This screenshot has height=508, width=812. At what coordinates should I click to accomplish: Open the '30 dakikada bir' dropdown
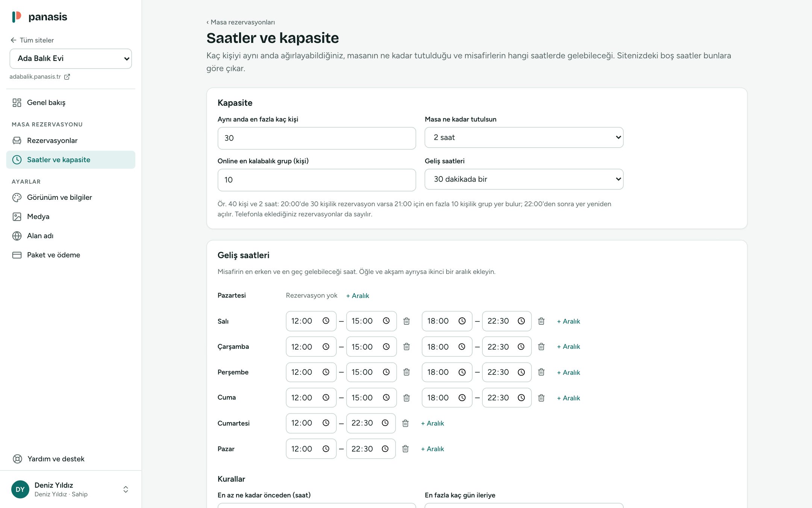coord(524,179)
